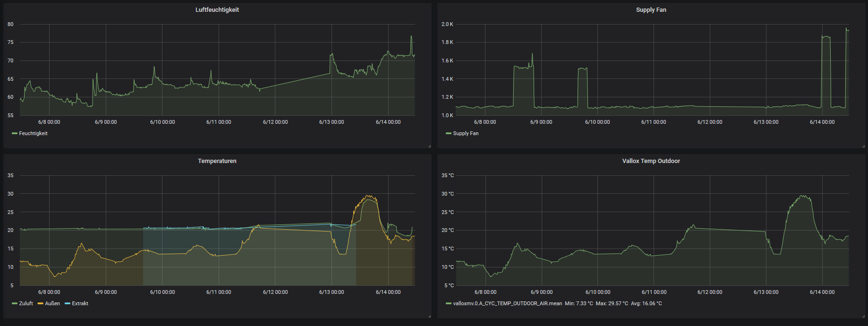Click 6/11 00:00 on the Supply Fan time axis

(x=654, y=122)
